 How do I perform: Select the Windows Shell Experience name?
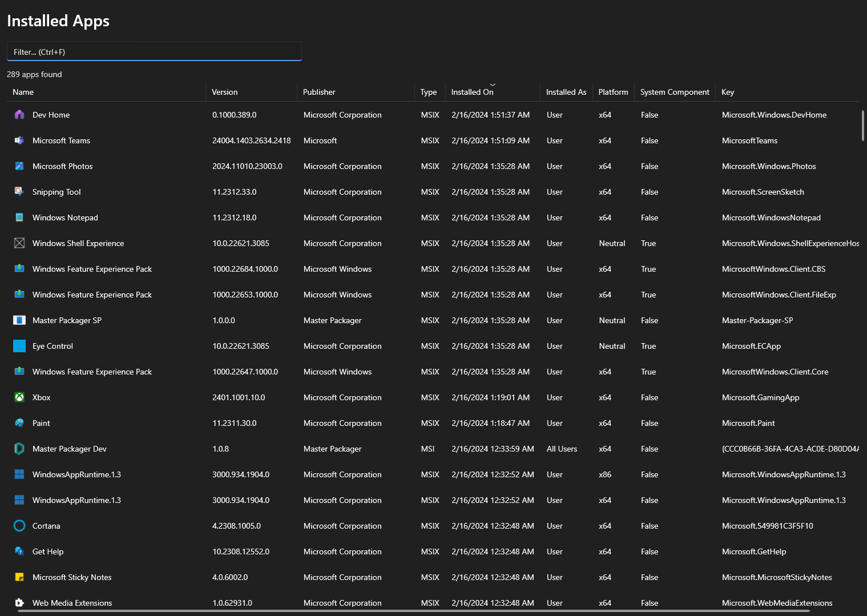pyautogui.click(x=78, y=243)
